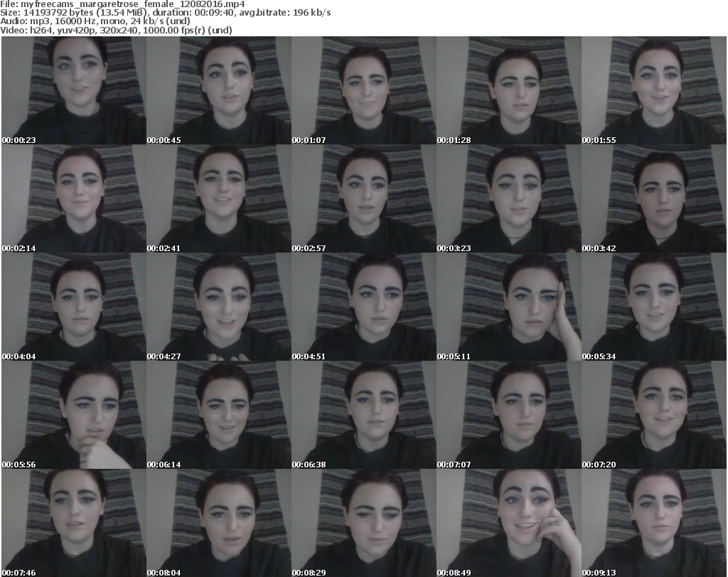Pick the frame stamped 00:04:04
The height and width of the screenshot is (577, 728).
(74, 307)
